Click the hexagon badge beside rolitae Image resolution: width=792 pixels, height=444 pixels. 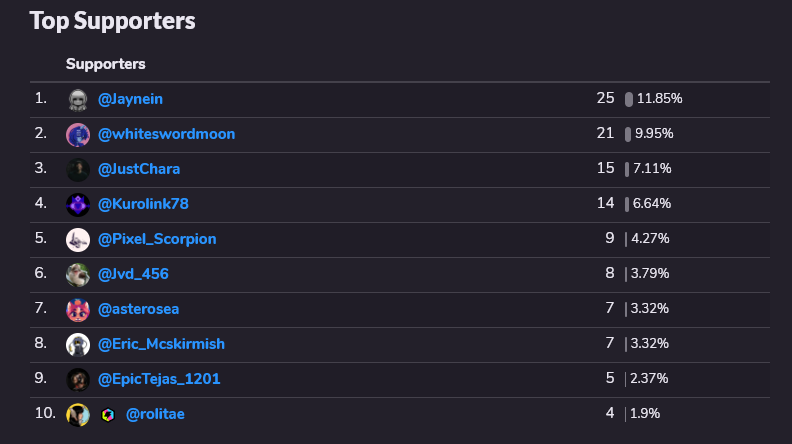coord(108,415)
